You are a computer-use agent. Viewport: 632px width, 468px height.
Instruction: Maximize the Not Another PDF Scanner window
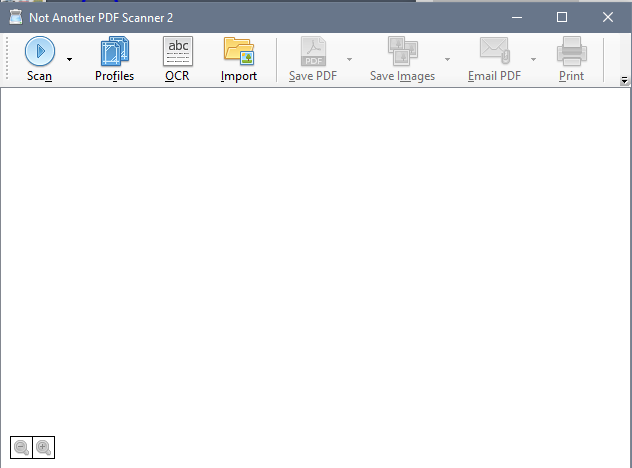[x=562, y=17]
